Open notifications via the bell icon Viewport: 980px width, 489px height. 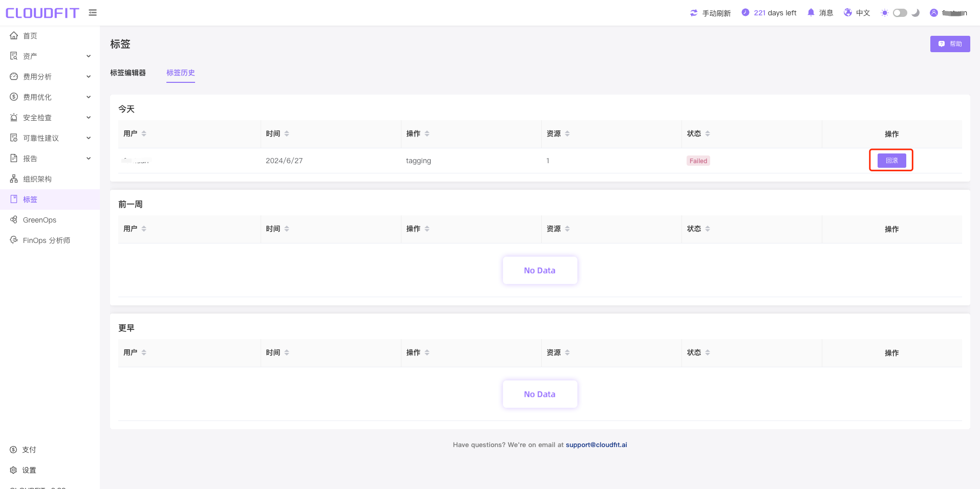pyautogui.click(x=811, y=13)
